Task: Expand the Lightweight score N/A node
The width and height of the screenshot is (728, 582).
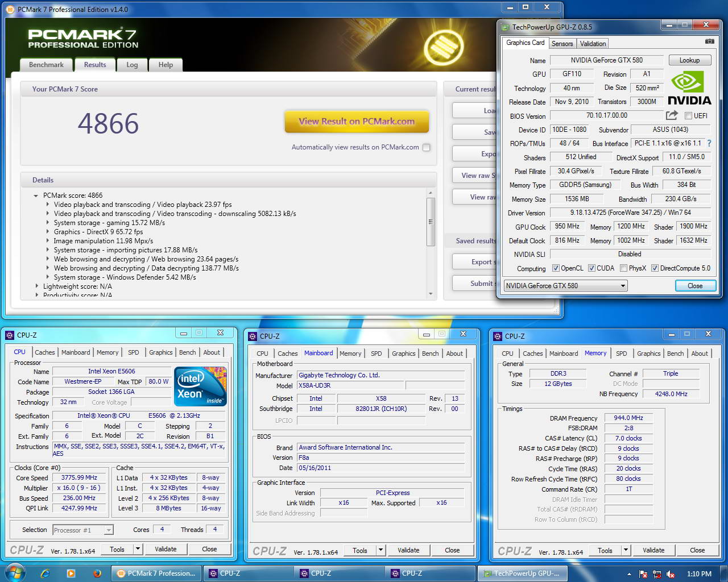Action: coord(37,286)
